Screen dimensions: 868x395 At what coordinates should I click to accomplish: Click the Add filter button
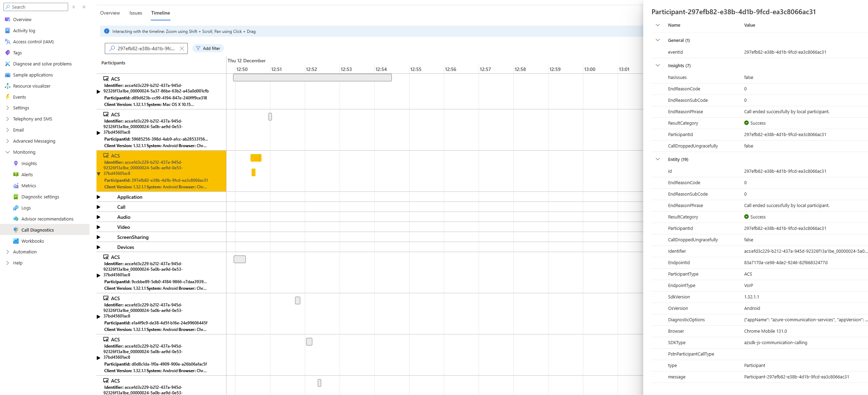(x=208, y=48)
